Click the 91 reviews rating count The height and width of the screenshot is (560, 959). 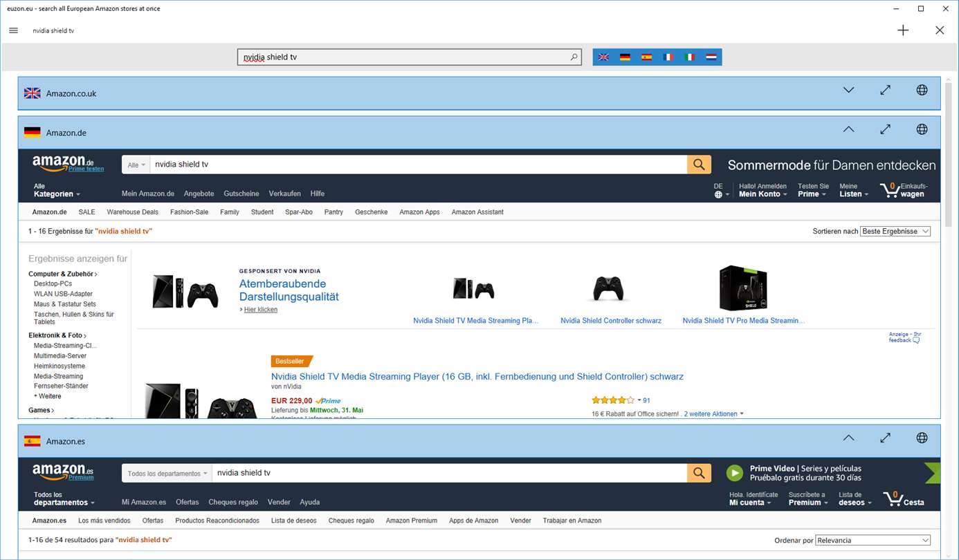click(646, 400)
